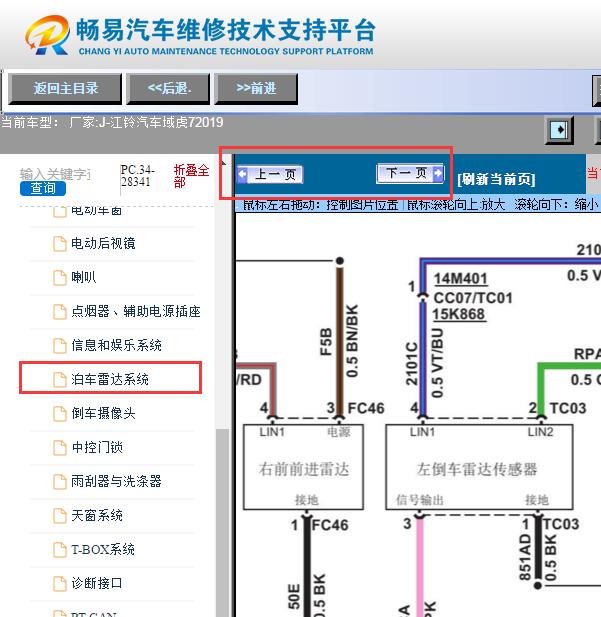Open next page with 下一页
The width and height of the screenshot is (601, 617).
(x=411, y=173)
